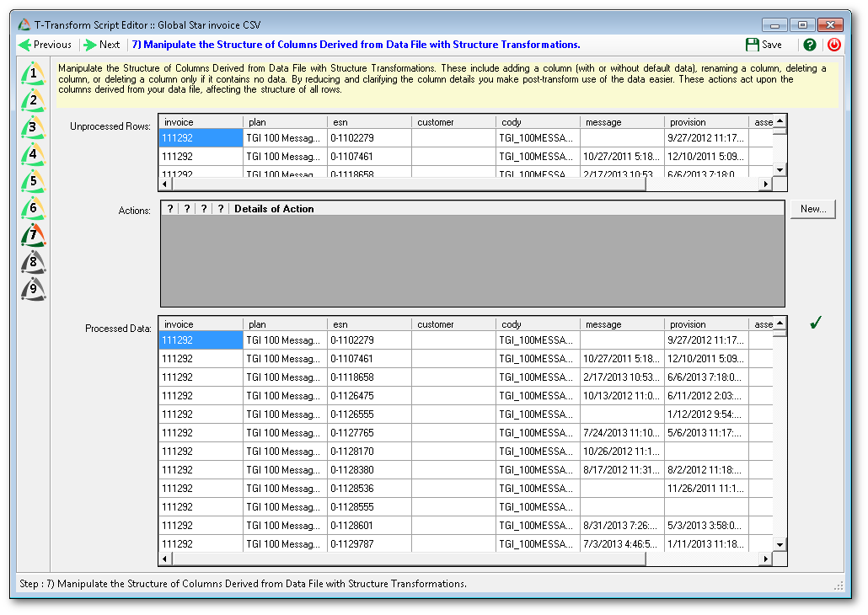This screenshot has width=868, height=615.
Task: Create a new action with New...
Action: (812, 209)
